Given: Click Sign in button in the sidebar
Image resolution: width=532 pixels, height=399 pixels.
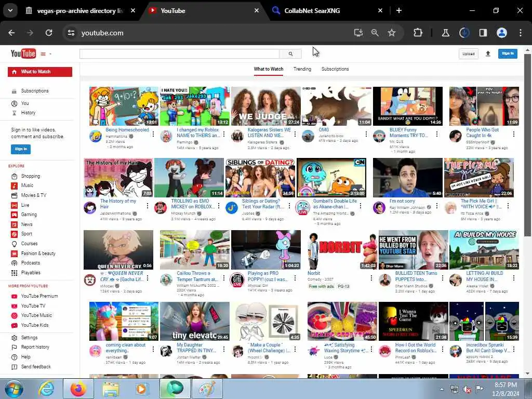Looking at the screenshot, I should pos(21,149).
